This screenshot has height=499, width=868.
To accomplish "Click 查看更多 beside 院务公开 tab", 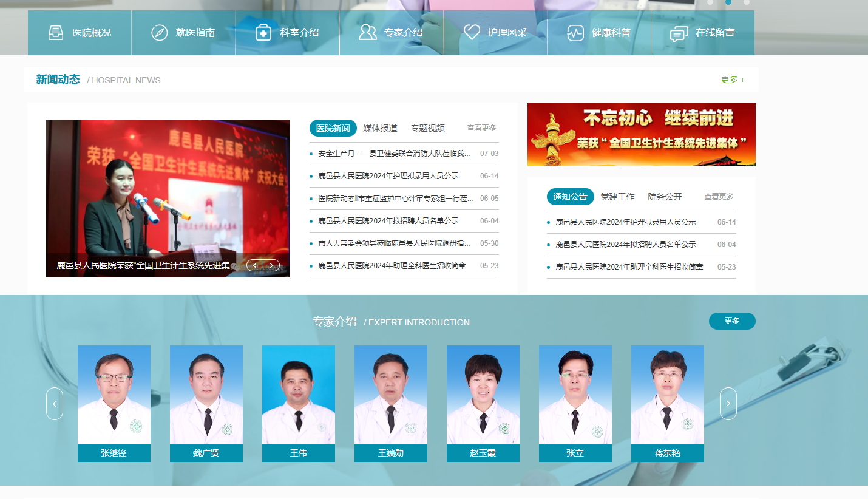I will click(719, 197).
